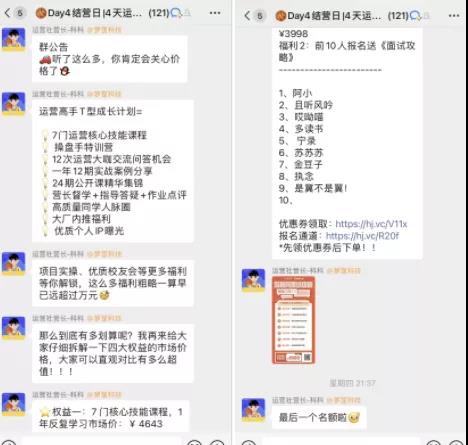This screenshot has height=445, width=468.
Task: Tap the 运营高手T型成长计划 message bubble
Action: (113, 171)
